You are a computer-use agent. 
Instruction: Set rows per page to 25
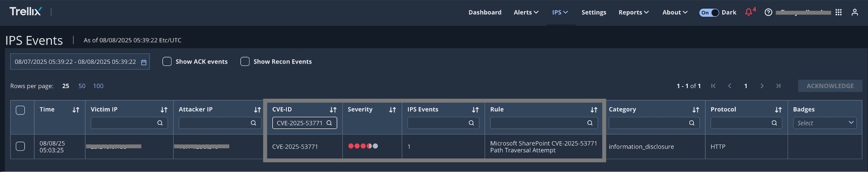(x=66, y=86)
